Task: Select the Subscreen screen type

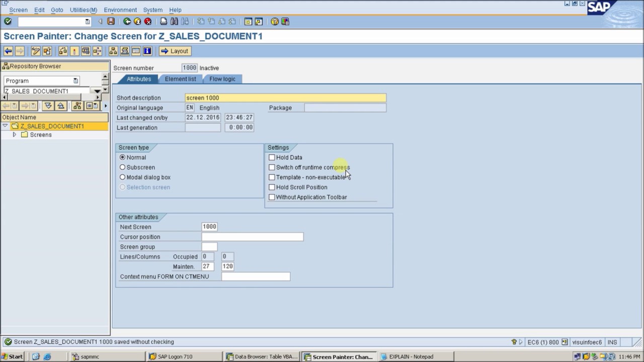Action: pyautogui.click(x=122, y=167)
